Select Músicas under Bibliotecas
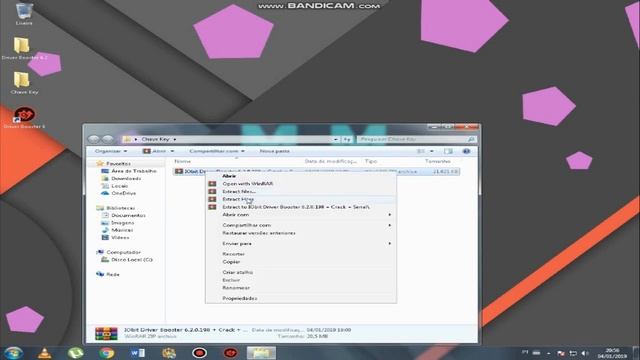640x360 pixels. point(122,230)
